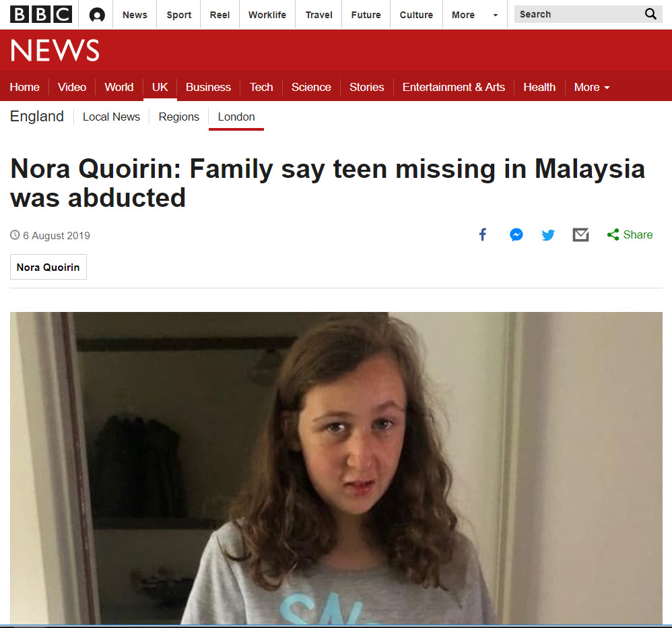The image size is (672, 628).
Task: Open the Sport link in top bar
Action: pos(178,15)
